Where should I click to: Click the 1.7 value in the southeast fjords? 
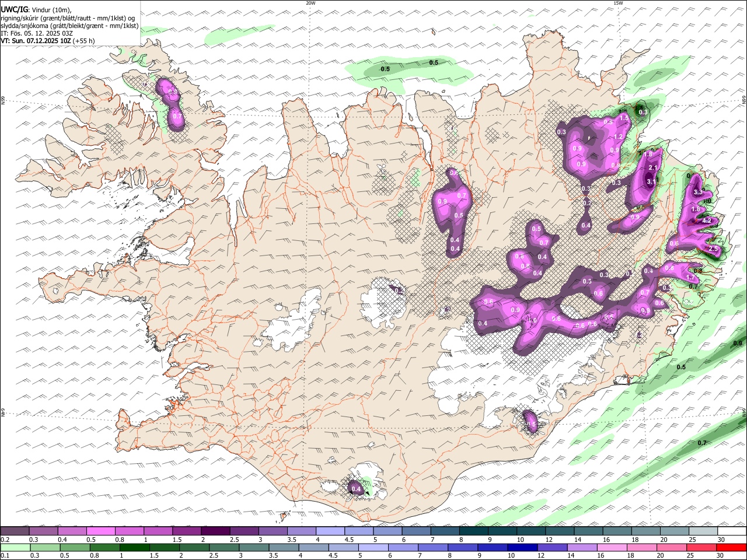click(691, 278)
